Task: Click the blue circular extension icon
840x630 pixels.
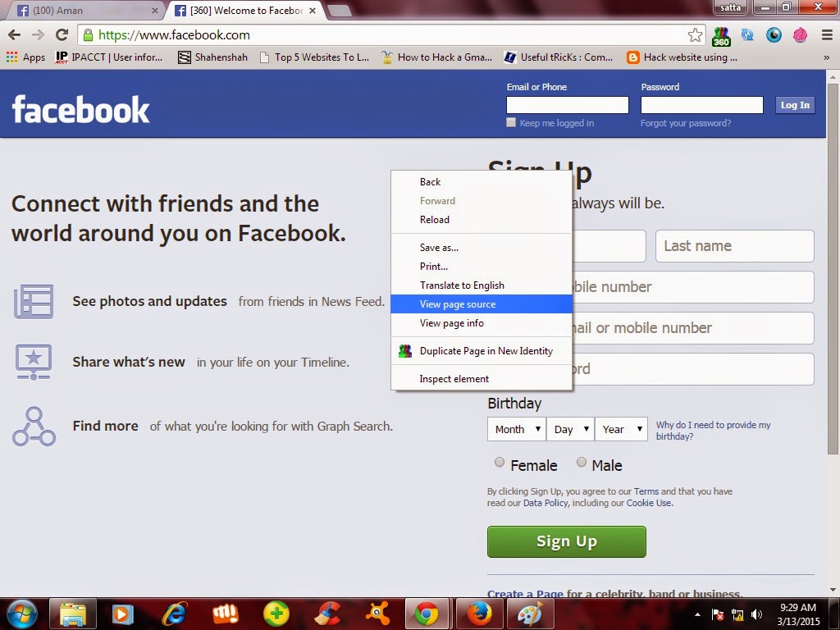Action: [x=774, y=35]
